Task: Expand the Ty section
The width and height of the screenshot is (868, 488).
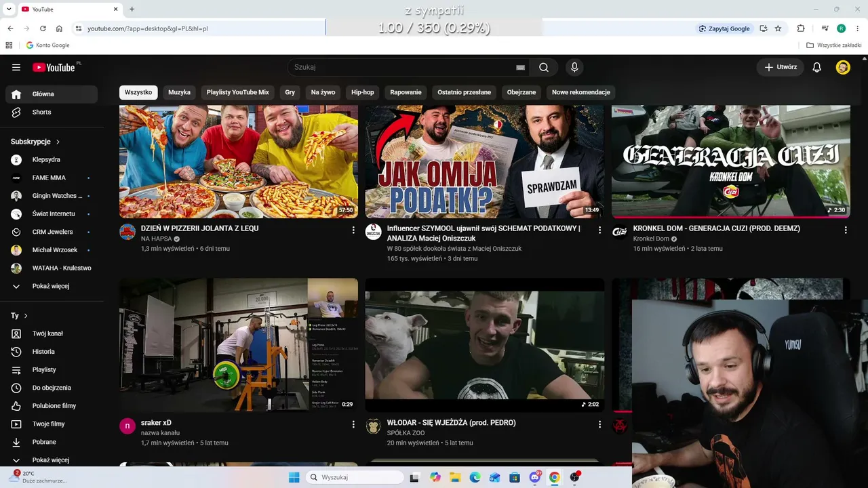Action: (19, 316)
